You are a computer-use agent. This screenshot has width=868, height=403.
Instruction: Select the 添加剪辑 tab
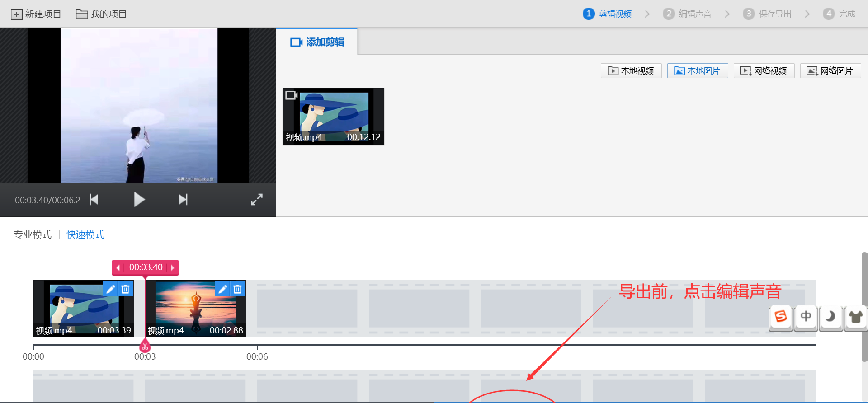(x=317, y=42)
